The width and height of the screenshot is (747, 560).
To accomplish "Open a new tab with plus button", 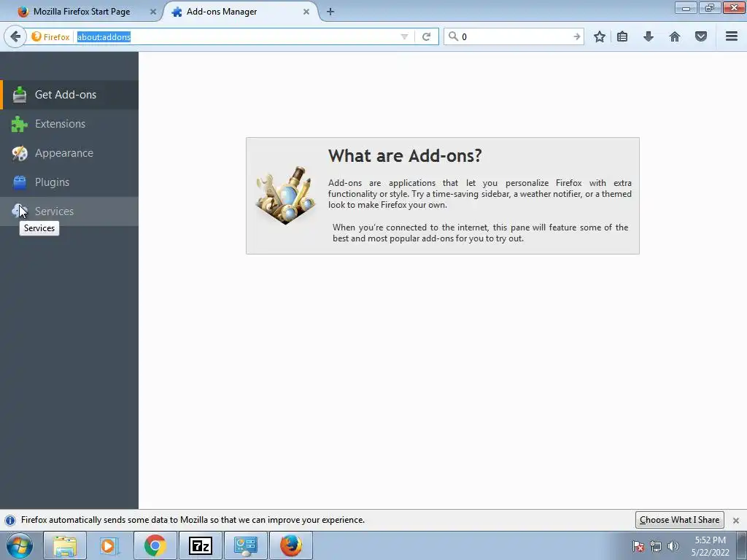I will point(330,12).
